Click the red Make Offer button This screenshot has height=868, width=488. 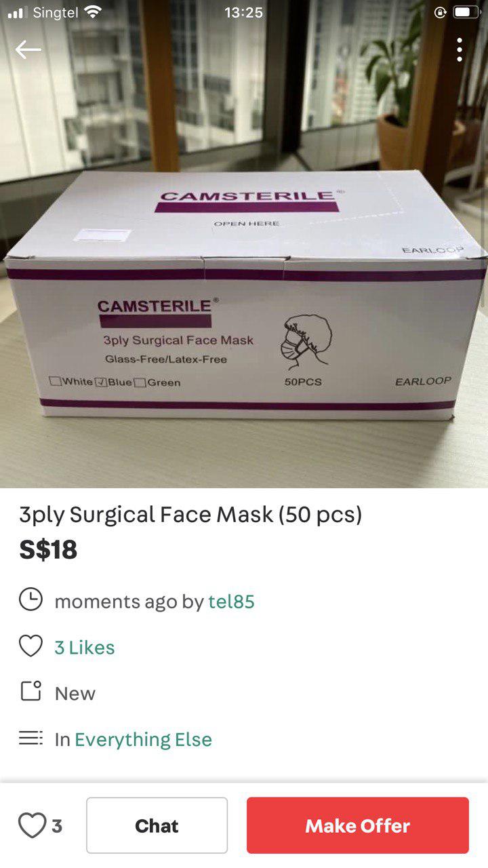pos(358,825)
